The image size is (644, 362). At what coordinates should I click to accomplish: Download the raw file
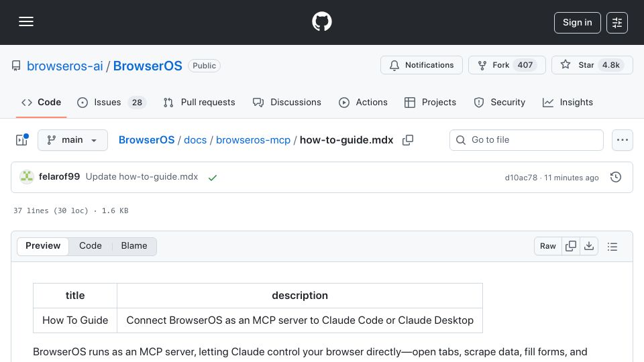coord(589,246)
